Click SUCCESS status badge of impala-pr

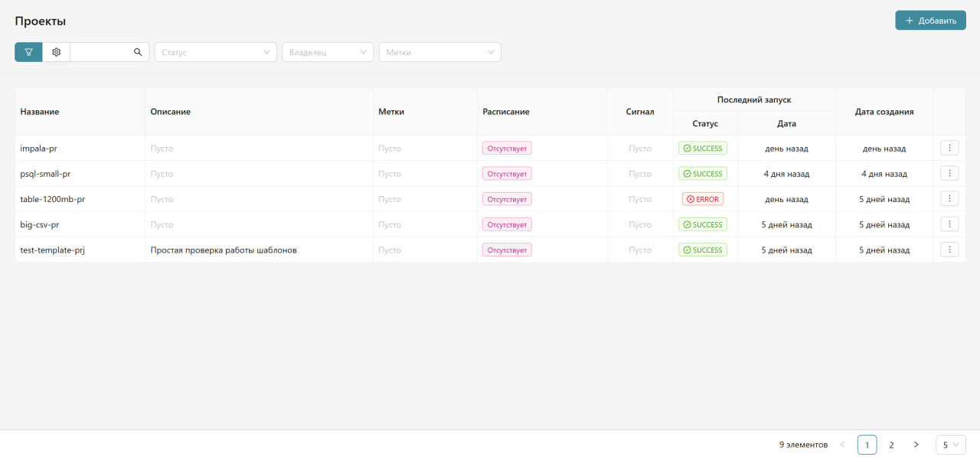pos(703,149)
